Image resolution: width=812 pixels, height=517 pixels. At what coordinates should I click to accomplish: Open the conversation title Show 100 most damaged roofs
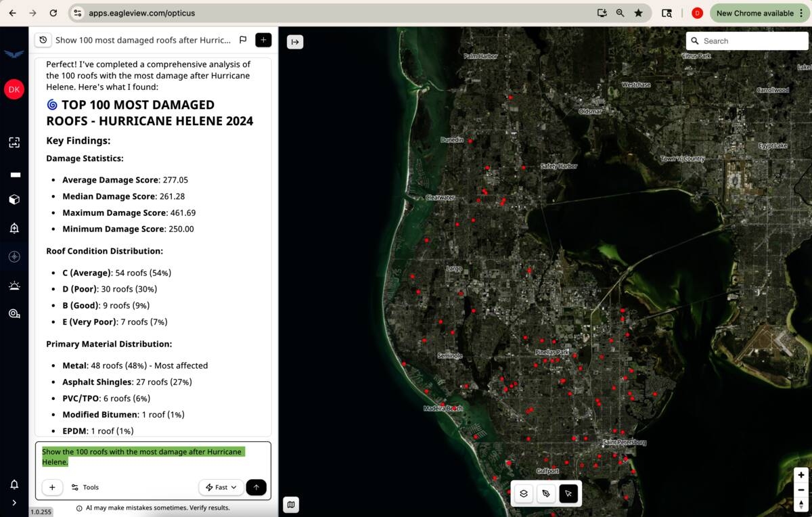(x=143, y=40)
